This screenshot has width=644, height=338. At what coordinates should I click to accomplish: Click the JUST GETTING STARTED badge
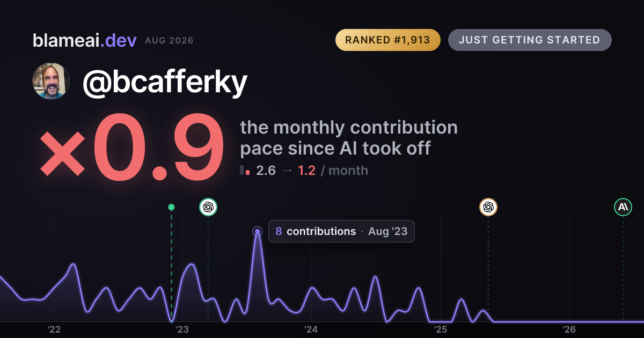[x=530, y=40]
